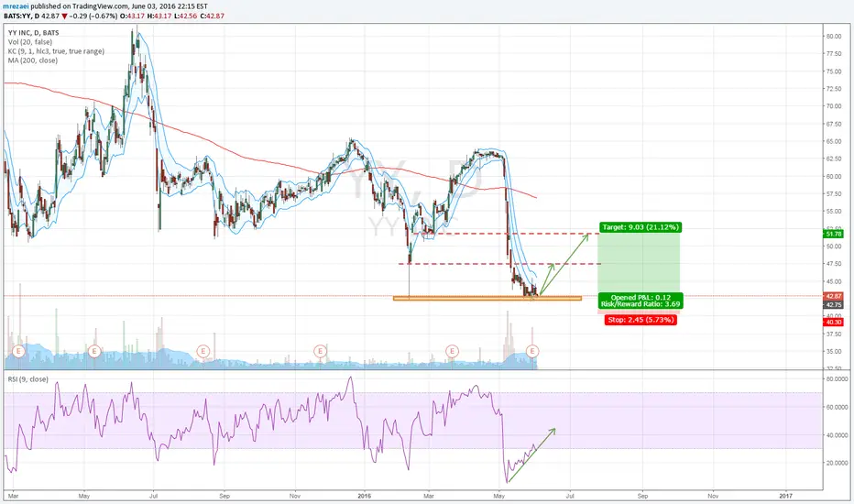854x504 pixels.
Task: Click the earnings E marker in August 2015
Action: click(203, 352)
